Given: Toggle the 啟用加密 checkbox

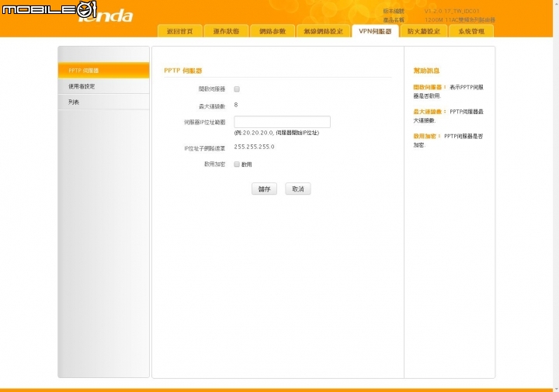Looking at the screenshot, I should (x=237, y=165).
